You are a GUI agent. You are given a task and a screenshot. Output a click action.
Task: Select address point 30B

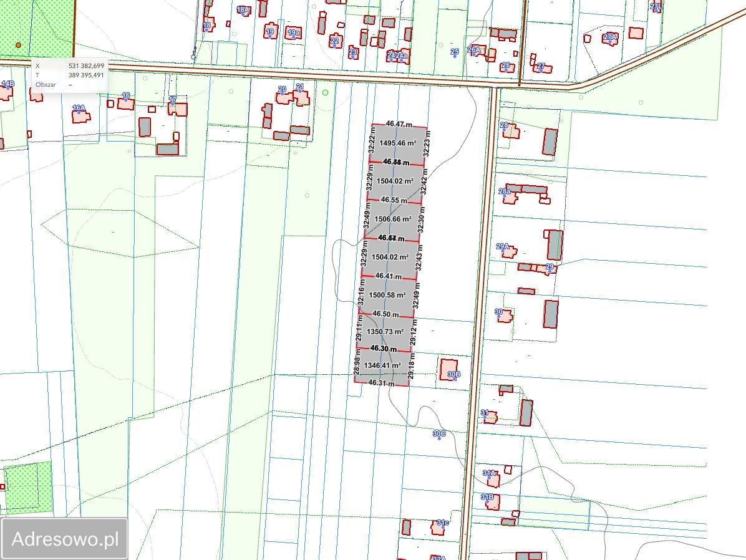(x=454, y=375)
